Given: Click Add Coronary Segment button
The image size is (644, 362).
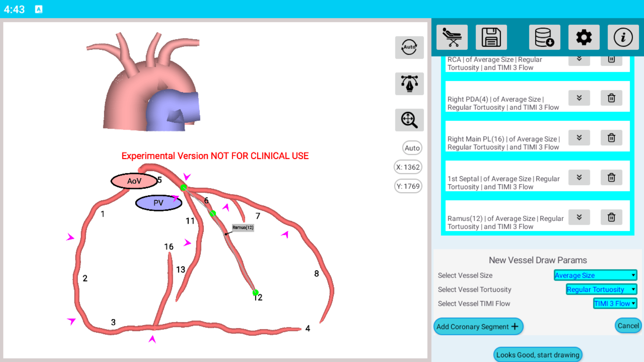Looking at the screenshot, I should point(478,326).
